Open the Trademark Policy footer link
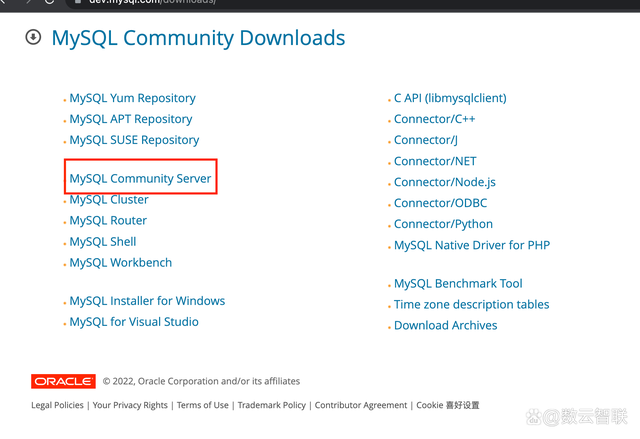Viewport: 640px width, 439px height. pos(271,405)
